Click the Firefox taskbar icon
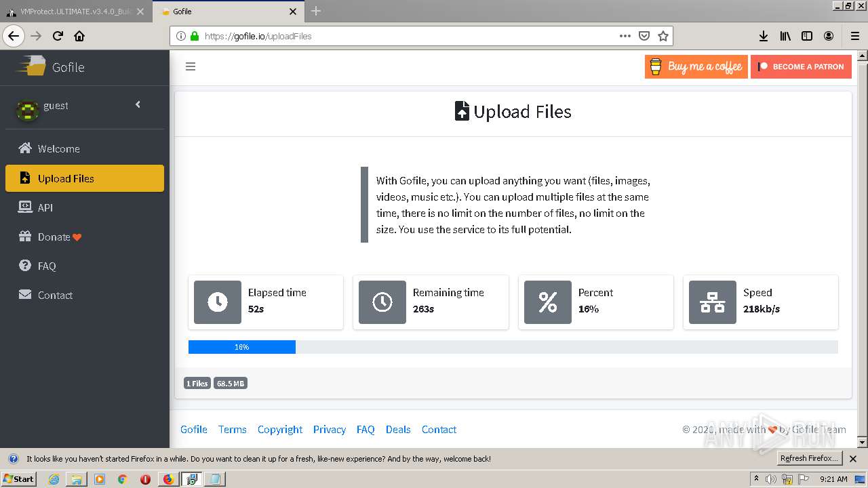The height and width of the screenshot is (488, 868). point(168,479)
